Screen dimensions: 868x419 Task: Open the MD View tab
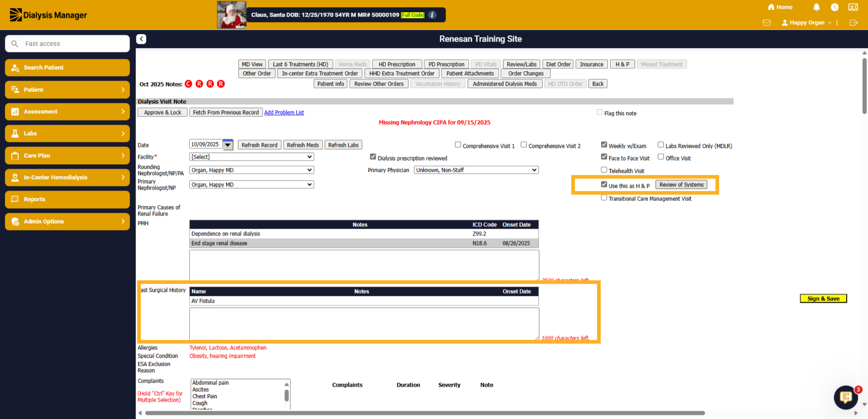[x=252, y=64]
